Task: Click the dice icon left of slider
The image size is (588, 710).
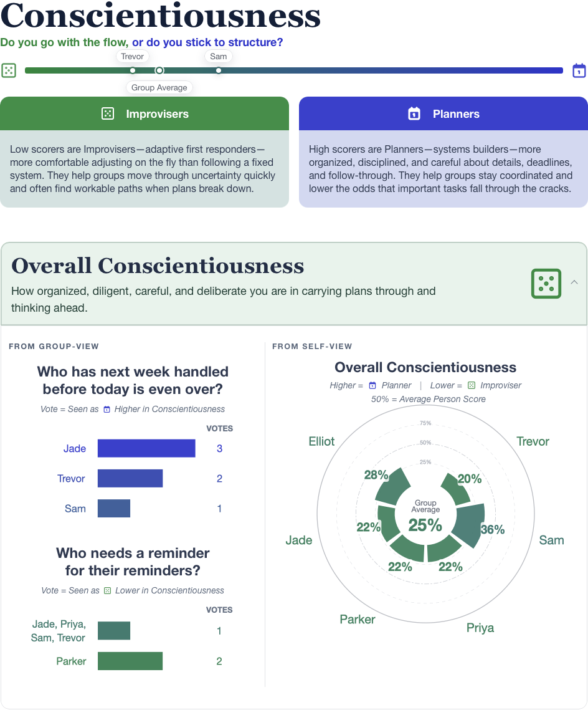Action: click(x=9, y=70)
